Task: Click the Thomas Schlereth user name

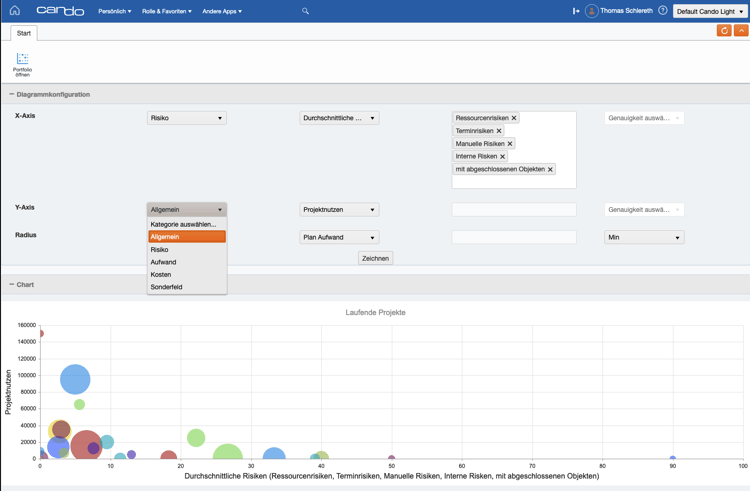Action: tap(626, 11)
